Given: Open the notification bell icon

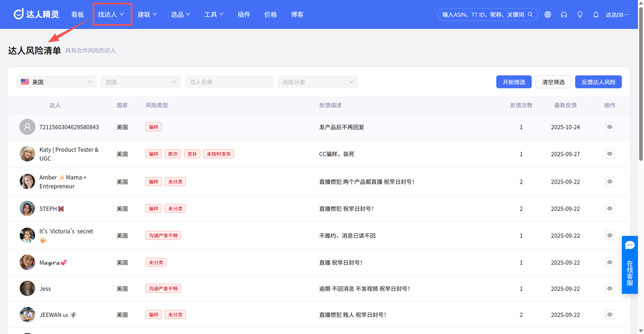Looking at the screenshot, I should [596, 15].
